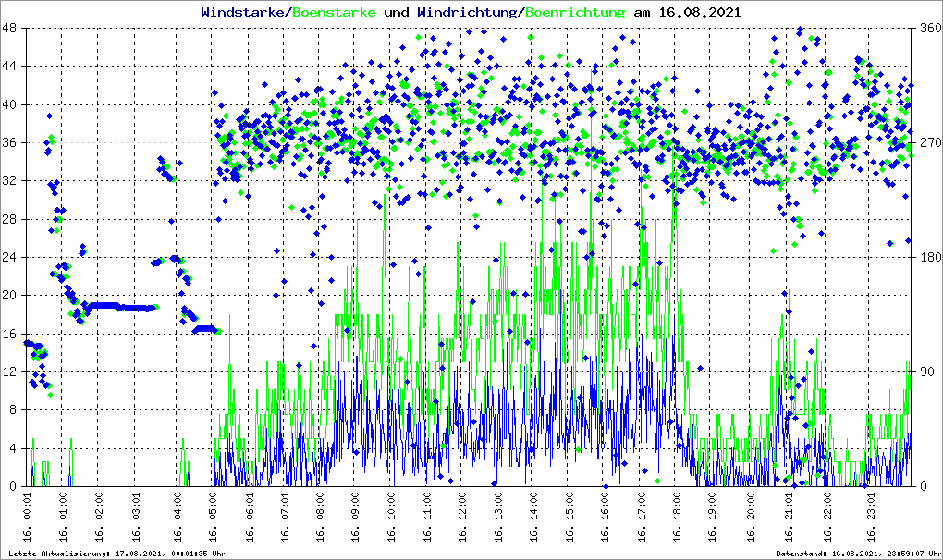Click the '360' direction label on right axis
The image size is (943, 560).
pos(926,28)
